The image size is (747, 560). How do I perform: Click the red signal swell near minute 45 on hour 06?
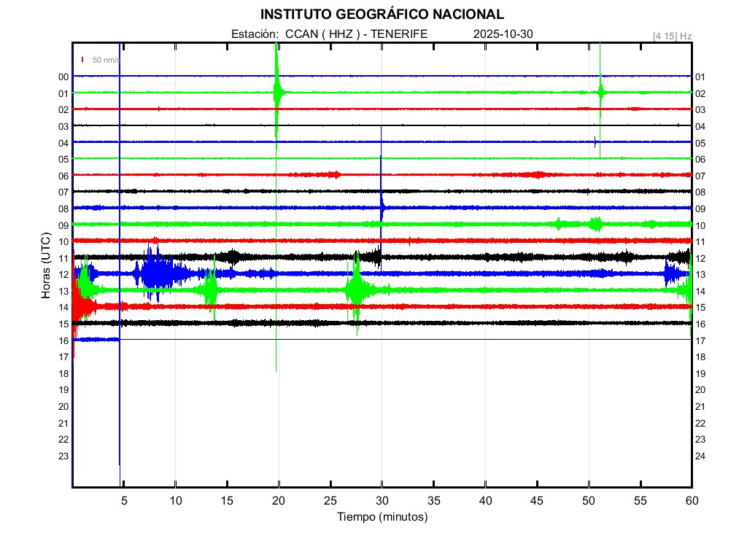(538, 174)
